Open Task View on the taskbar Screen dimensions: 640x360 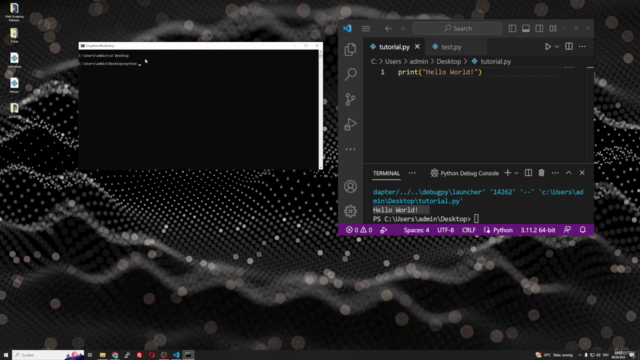click(90, 355)
